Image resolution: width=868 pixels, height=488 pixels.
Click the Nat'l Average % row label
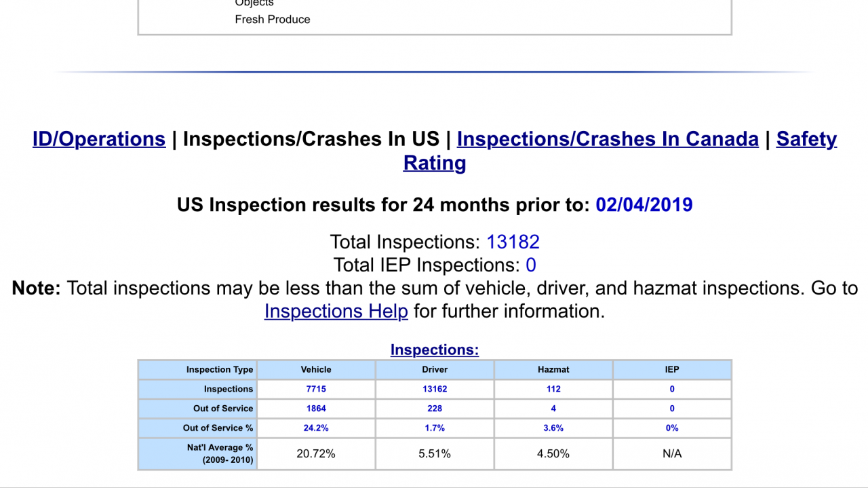[x=220, y=448]
